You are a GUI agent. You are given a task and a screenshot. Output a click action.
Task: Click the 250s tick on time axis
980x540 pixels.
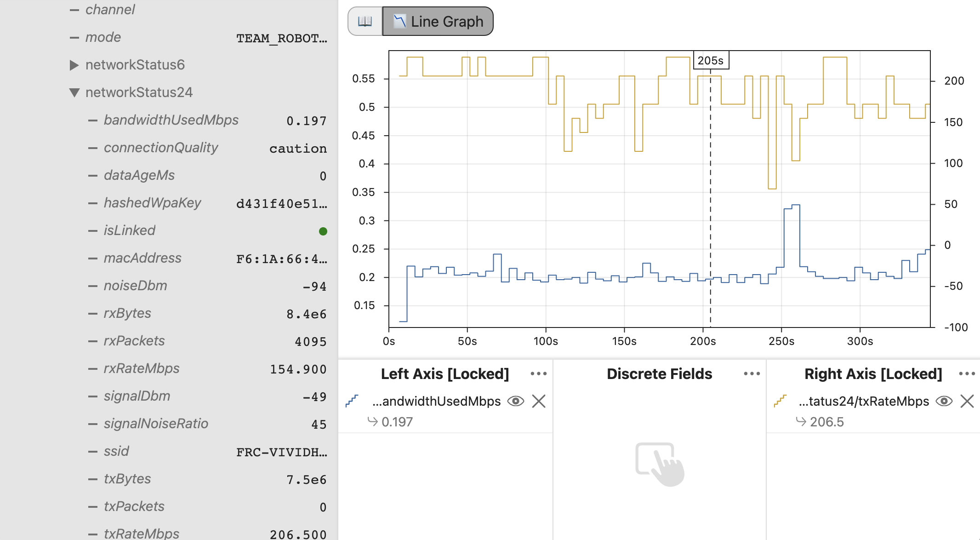[781, 341]
